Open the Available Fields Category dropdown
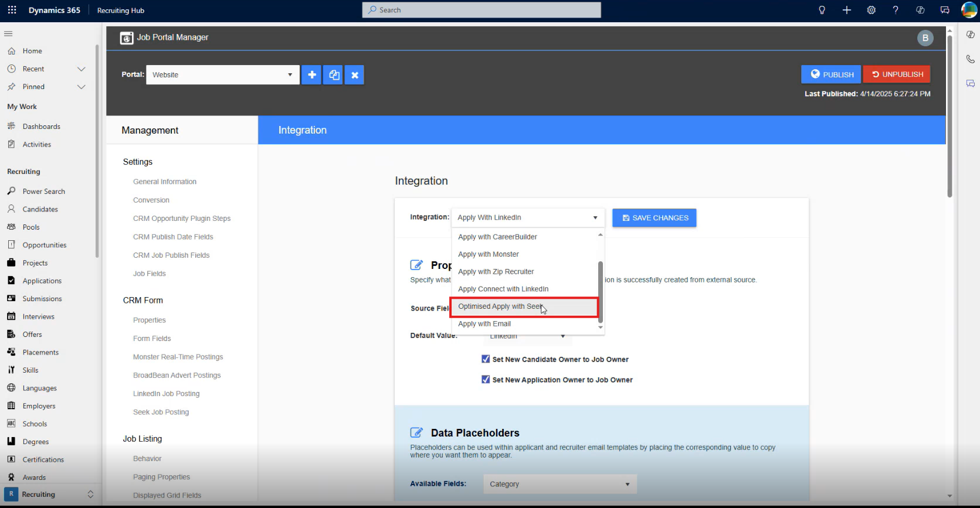This screenshot has width=980, height=508. click(x=560, y=484)
